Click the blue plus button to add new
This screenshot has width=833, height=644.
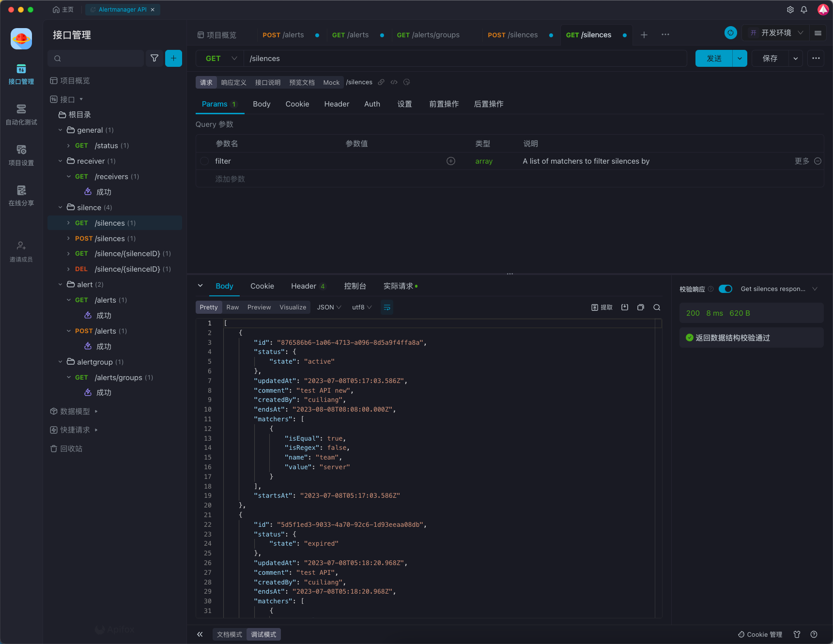[173, 58]
